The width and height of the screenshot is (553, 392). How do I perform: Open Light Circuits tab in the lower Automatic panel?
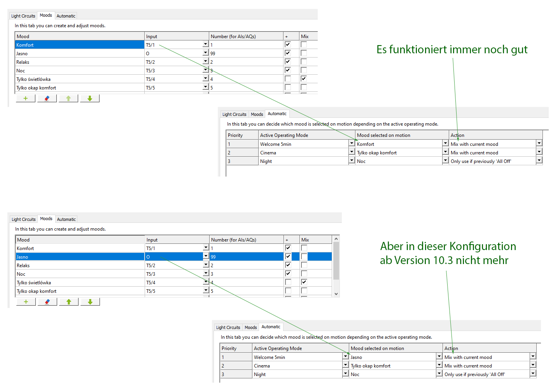click(228, 327)
